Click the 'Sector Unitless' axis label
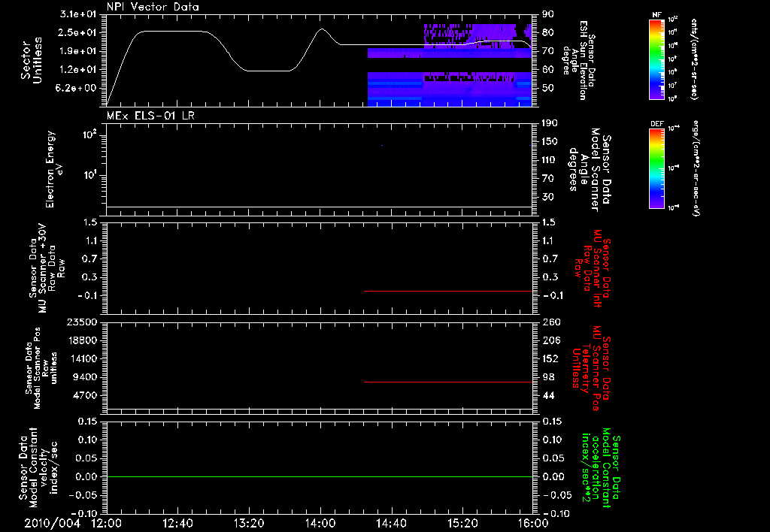 (32, 60)
